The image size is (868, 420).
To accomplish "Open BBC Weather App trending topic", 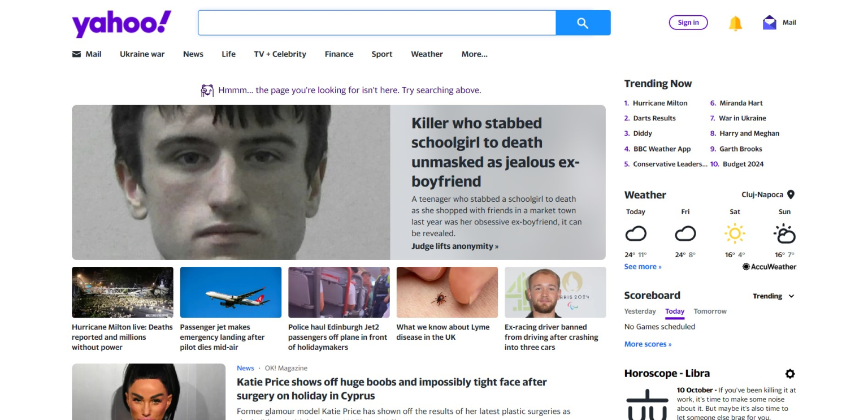I will tap(662, 149).
